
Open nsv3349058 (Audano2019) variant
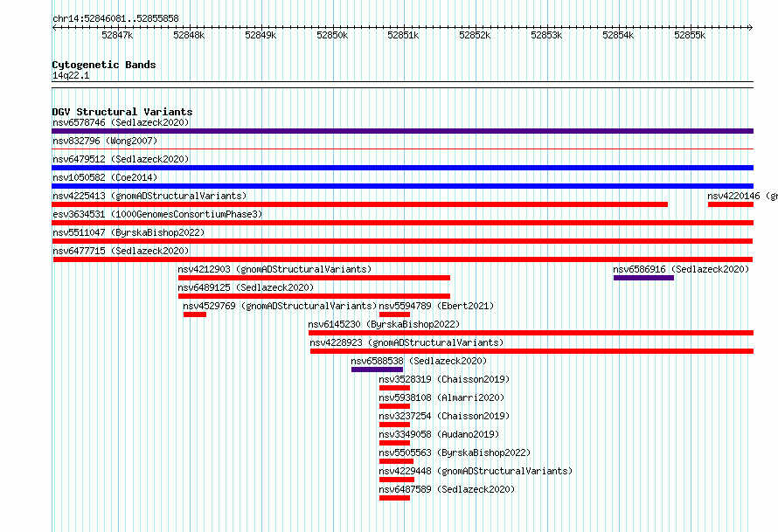(439, 434)
